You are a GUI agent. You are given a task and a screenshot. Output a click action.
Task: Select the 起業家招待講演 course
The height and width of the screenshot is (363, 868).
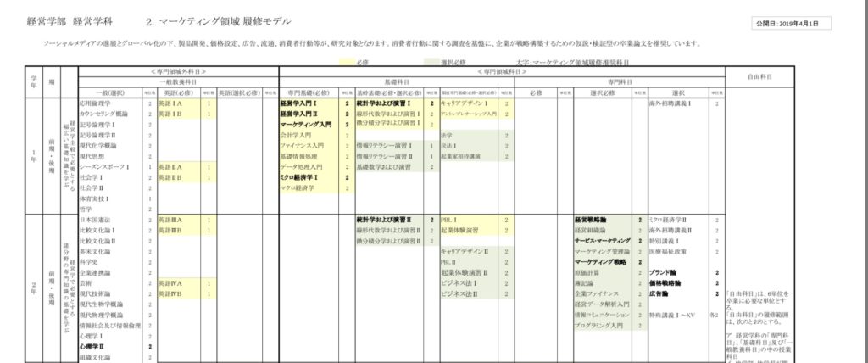pyautogui.click(x=460, y=156)
